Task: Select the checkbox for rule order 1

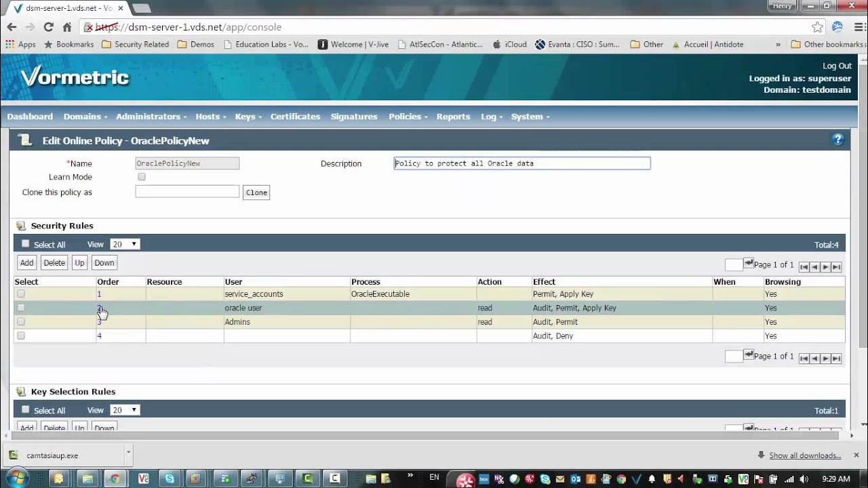Action: [x=21, y=294]
